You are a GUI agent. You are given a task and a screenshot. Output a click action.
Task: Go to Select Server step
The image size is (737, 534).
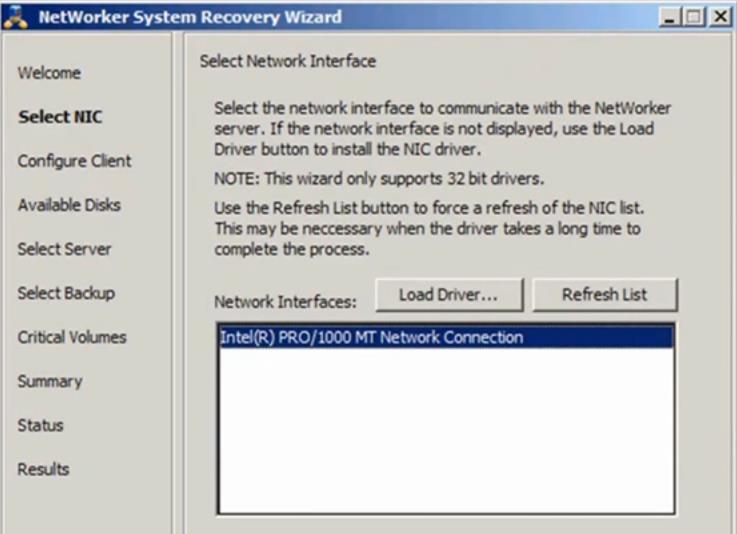point(64,249)
